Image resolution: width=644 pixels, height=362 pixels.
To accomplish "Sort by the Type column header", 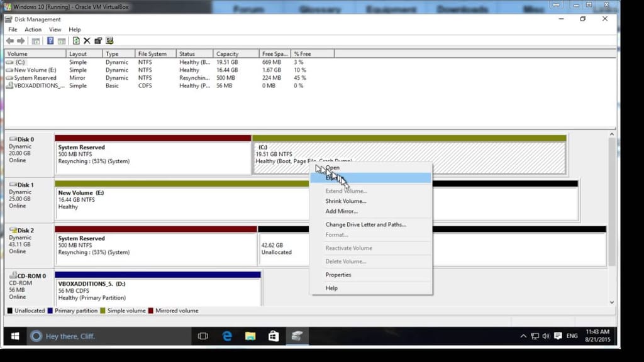I will point(119,54).
